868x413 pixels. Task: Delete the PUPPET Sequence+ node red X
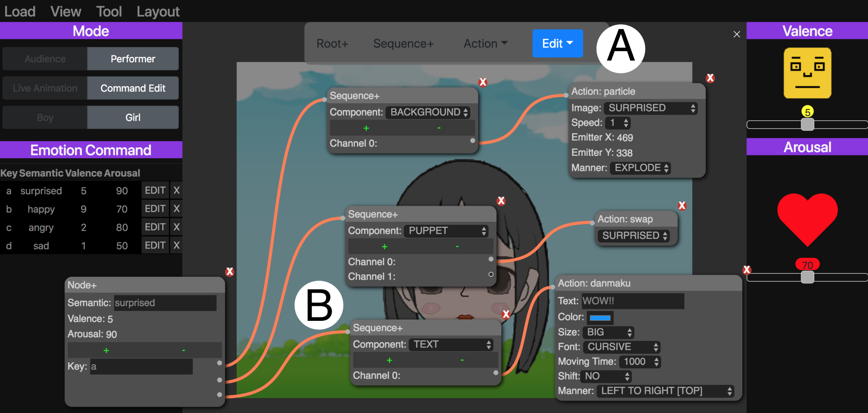click(501, 201)
